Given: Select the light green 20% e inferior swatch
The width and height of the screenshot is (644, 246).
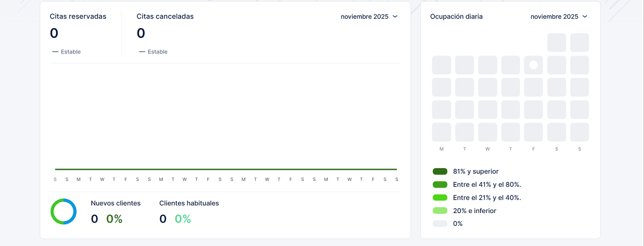Looking at the screenshot, I should [440, 211].
